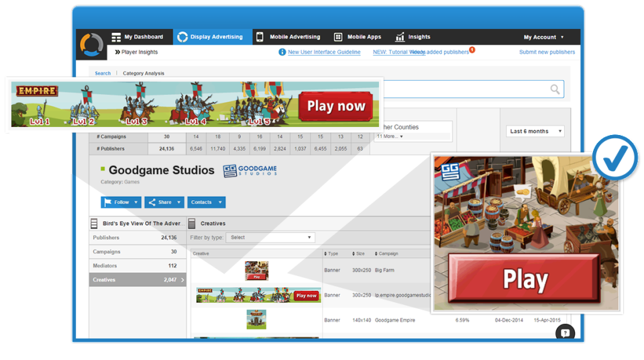Viewport: 644px width, 360px height.
Task: Select the Publishers row in side panel
Action: (138, 238)
